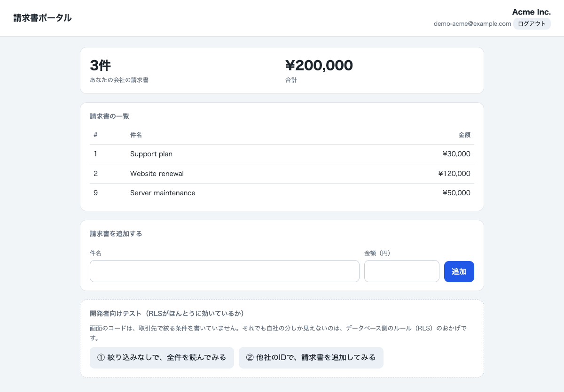Click the ¥120,000 amount cell
This screenshot has width=564, height=392.
click(x=454, y=174)
